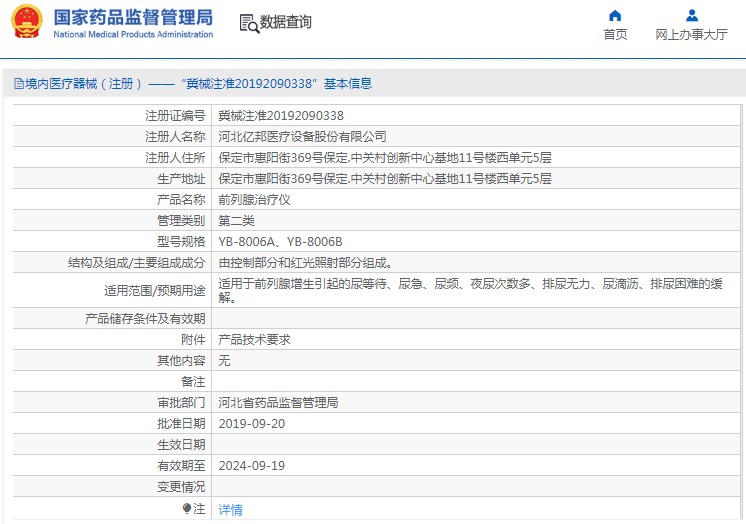The image size is (746, 524).
Task: Click the 生效日期 label
Action: pyautogui.click(x=181, y=445)
